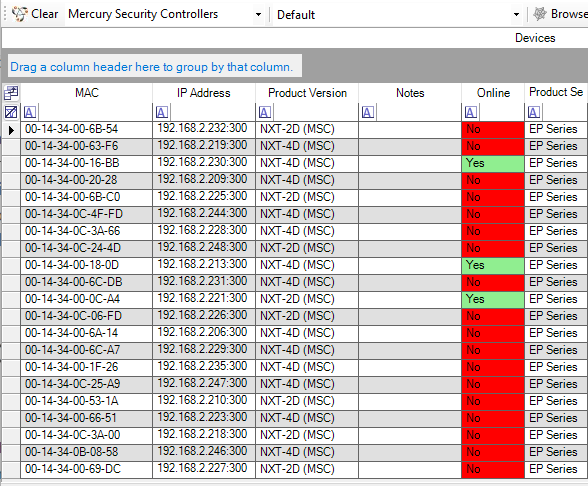This screenshot has height=486, width=588.
Task: Click the Product Version filter condition icon
Action: click(265, 112)
